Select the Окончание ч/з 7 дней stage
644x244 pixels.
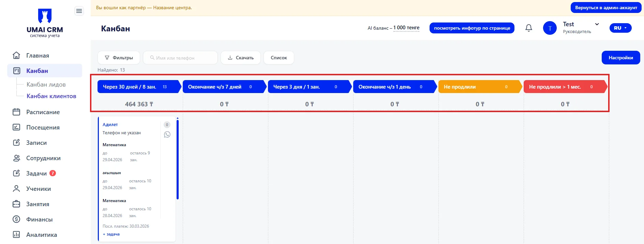[224, 87]
